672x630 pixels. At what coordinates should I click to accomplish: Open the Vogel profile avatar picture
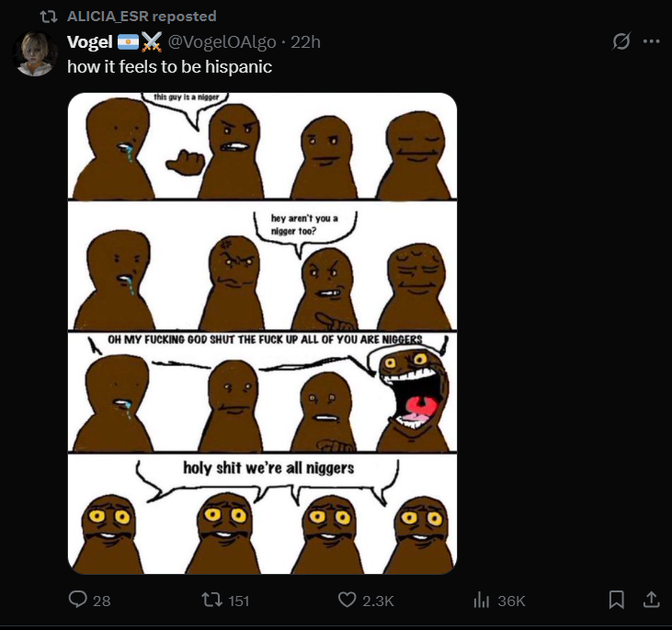[x=37, y=54]
